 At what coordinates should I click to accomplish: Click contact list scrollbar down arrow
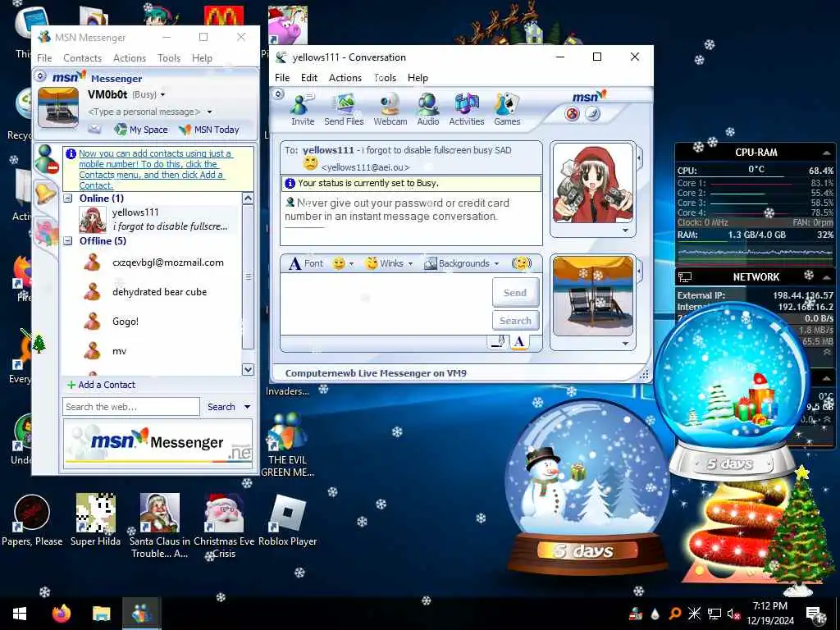coord(248,370)
